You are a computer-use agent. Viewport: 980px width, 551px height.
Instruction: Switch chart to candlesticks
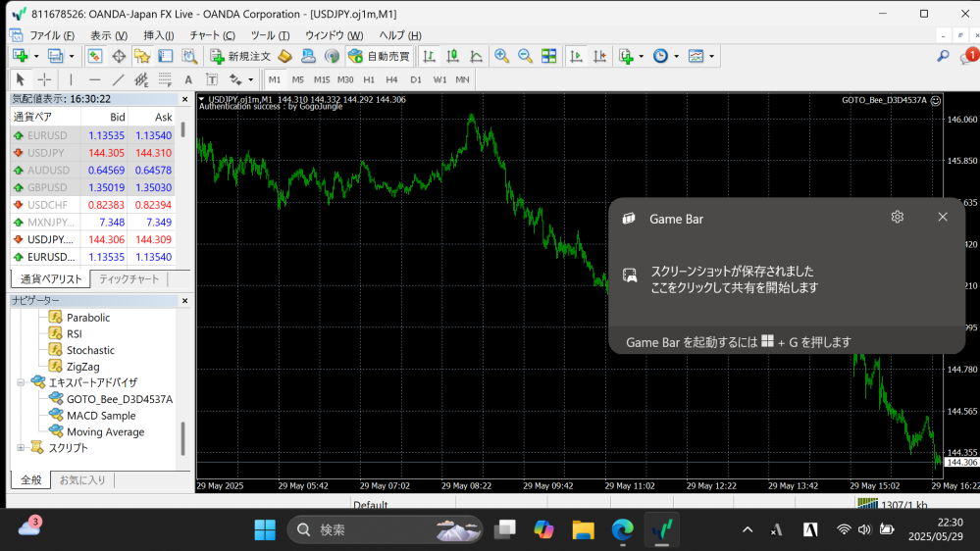pos(452,56)
